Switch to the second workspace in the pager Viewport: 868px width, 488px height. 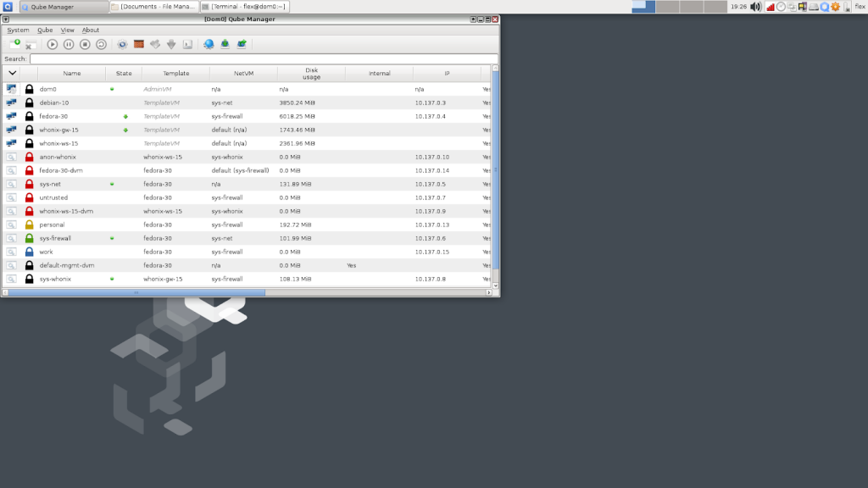667,7
